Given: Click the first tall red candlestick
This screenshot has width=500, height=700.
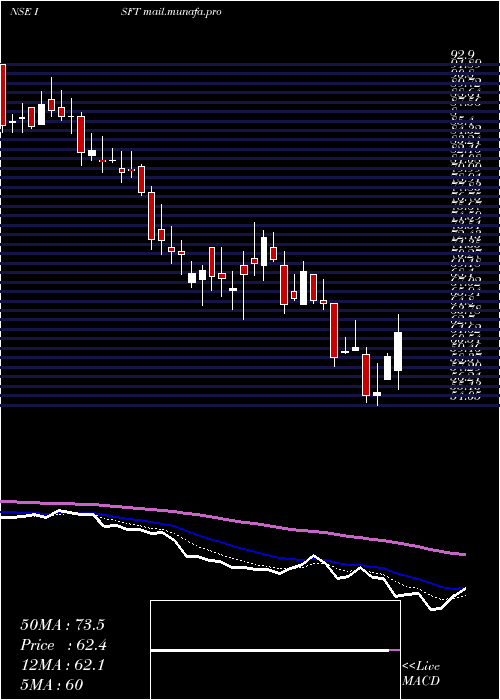Looking at the screenshot, I should pyautogui.click(x=3, y=95).
